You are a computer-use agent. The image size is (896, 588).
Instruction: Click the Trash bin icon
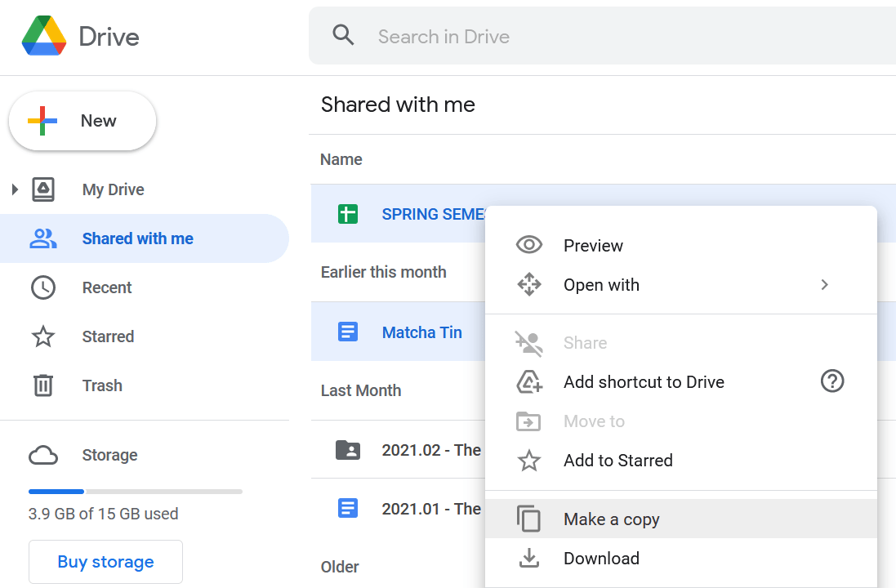pos(43,385)
